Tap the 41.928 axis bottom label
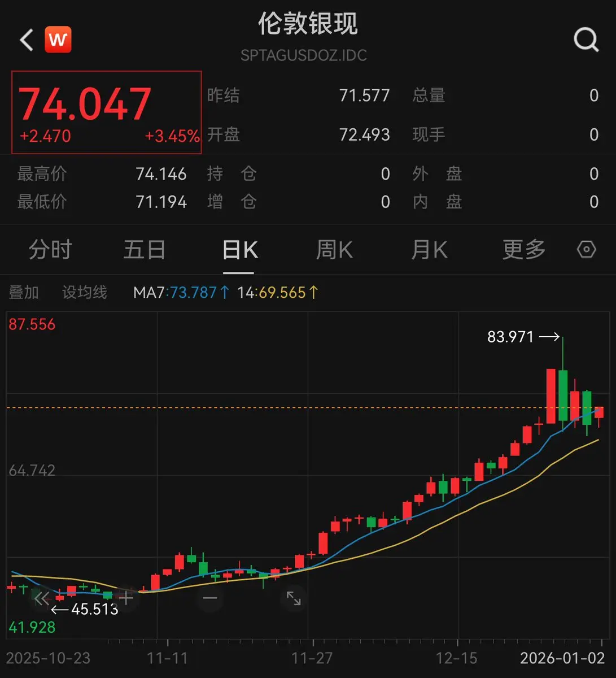616x678 pixels. (32, 627)
